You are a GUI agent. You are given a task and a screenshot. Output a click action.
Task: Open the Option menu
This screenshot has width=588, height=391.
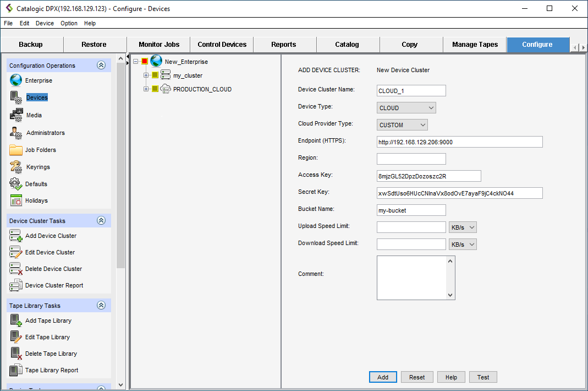pyautogui.click(x=69, y=23)
